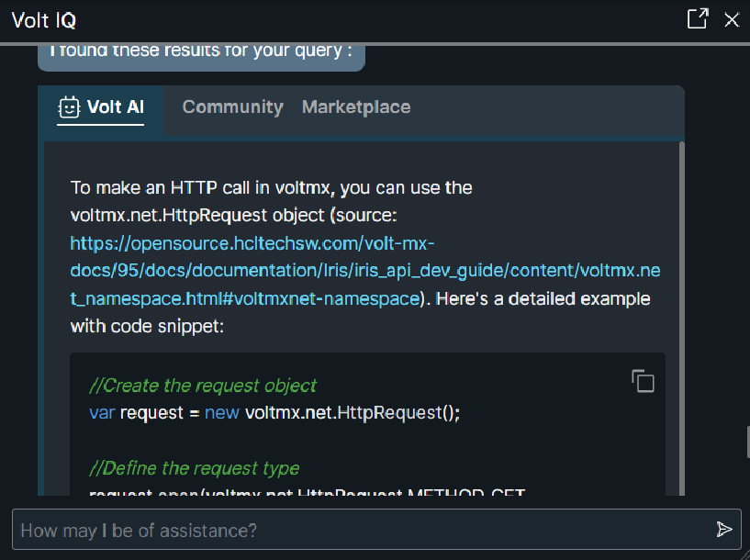
Task: Click the Volt IQ panel title
Action: click(x=42, y=20)
